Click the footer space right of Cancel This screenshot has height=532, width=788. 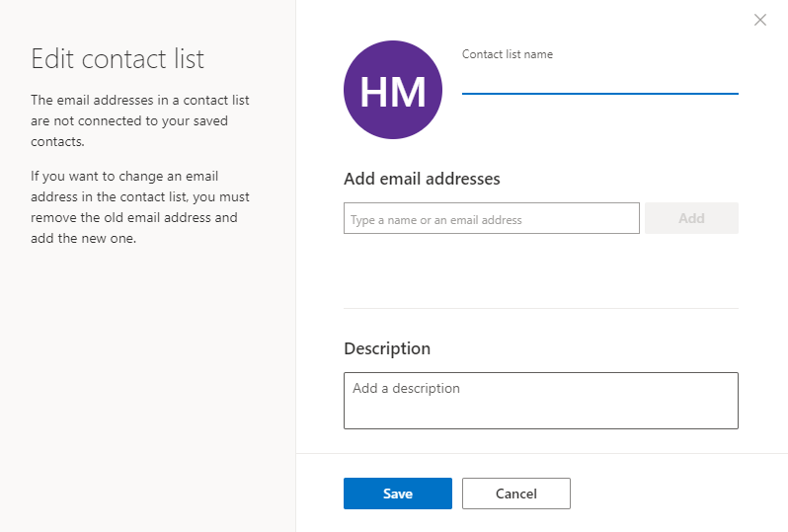click(678, 494)
